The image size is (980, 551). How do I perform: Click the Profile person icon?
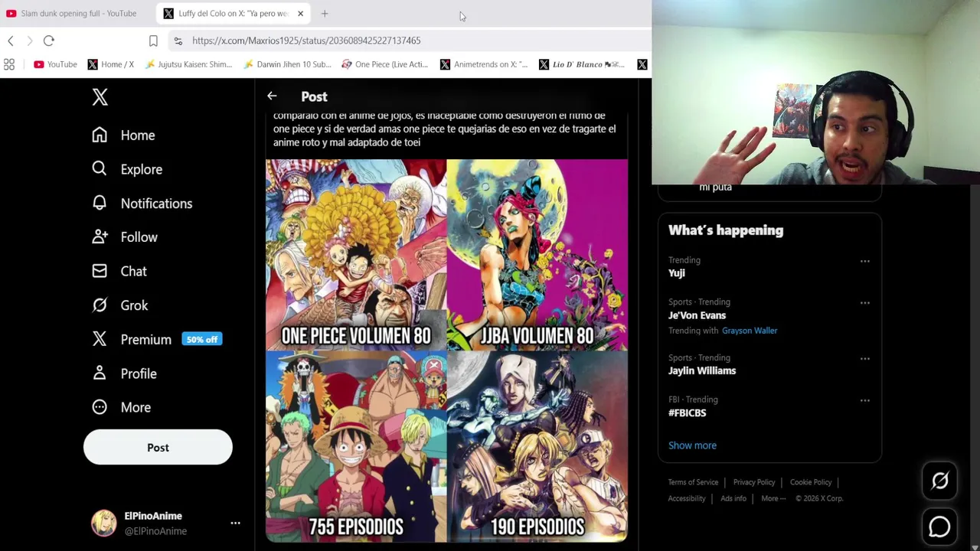(x=100, y=373)
